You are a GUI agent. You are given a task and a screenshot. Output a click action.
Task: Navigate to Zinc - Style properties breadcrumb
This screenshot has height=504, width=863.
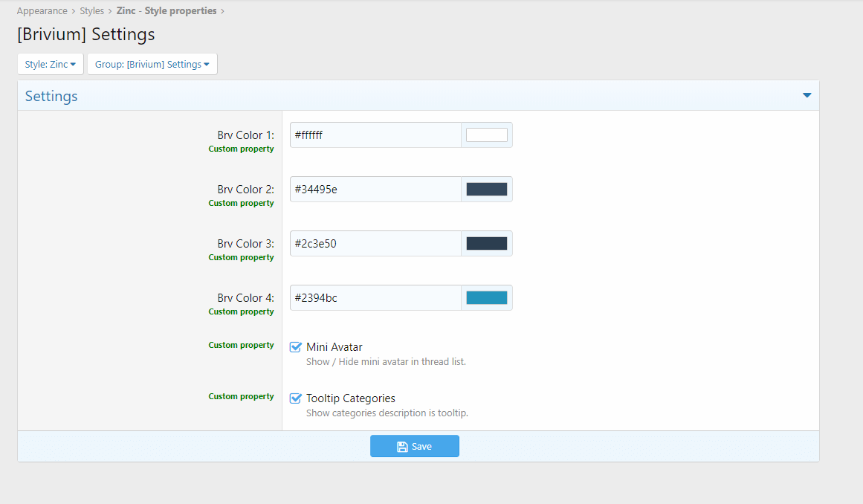pos(167,11)
